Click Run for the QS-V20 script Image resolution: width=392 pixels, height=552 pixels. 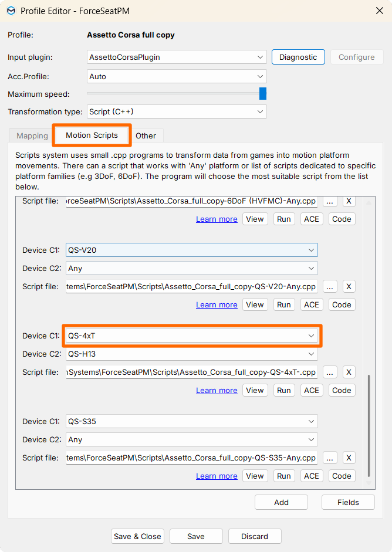(x=284, y=304)
